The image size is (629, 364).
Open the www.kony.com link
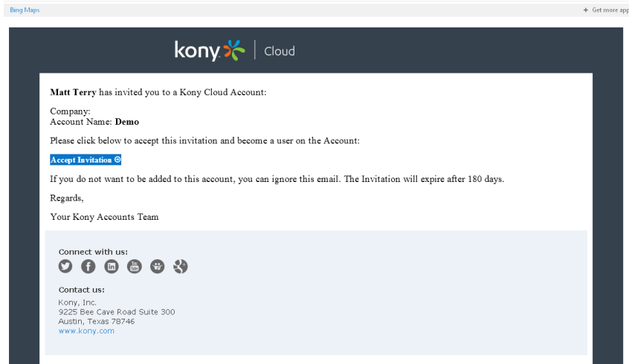(x=86, y=331)
